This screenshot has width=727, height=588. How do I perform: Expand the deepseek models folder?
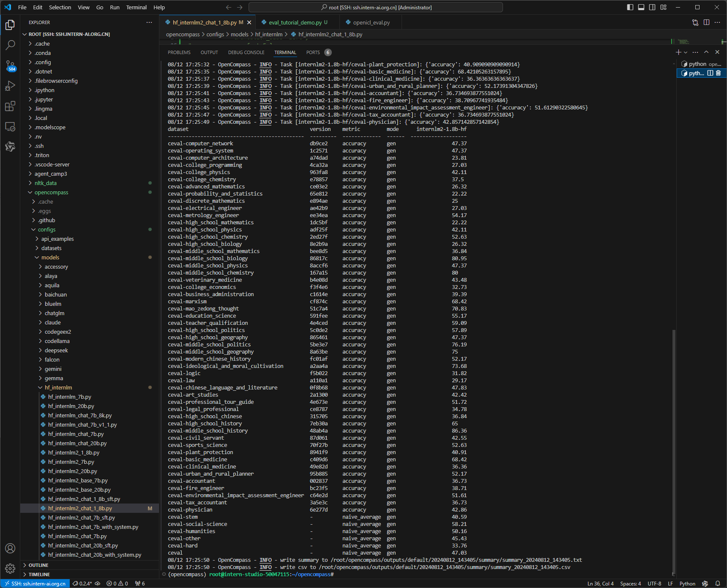[56, 350]
